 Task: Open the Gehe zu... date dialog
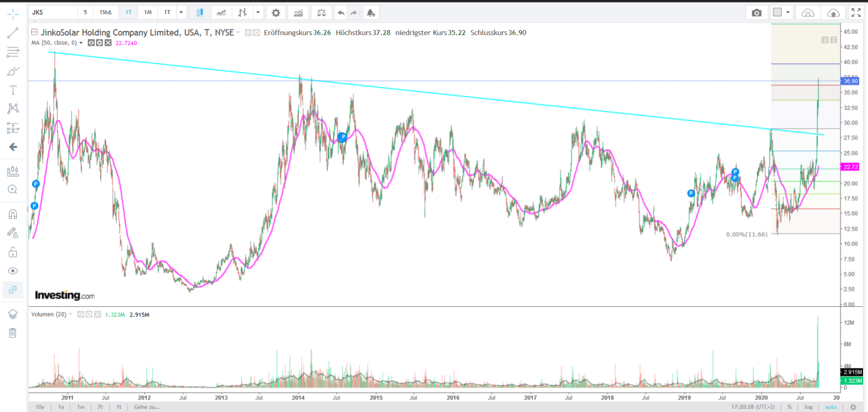click(x=147, y=406)
